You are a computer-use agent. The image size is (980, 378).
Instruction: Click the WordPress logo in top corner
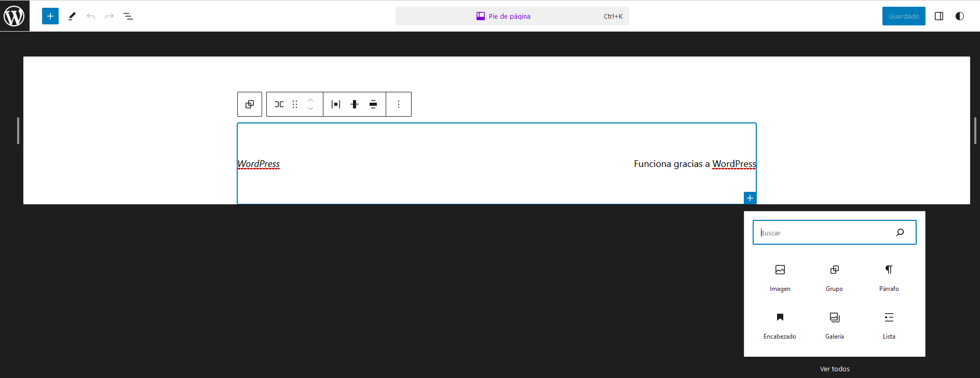click(15, 16)
